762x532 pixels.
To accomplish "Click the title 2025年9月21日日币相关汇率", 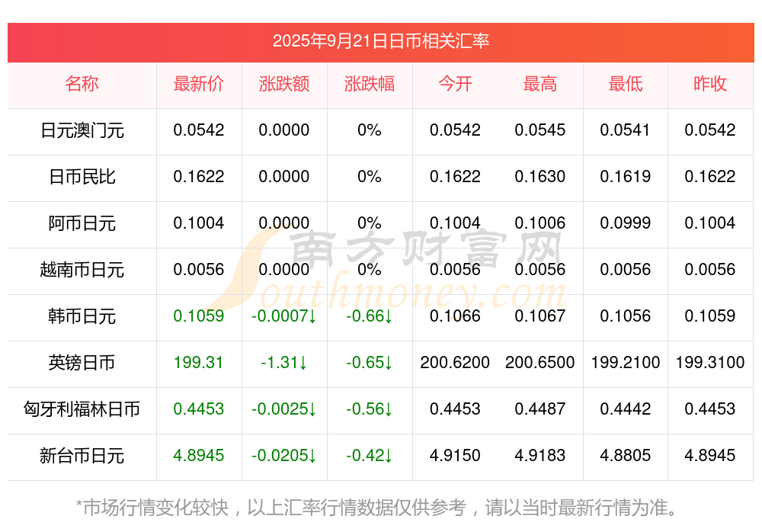I will (x=380, y=41).
